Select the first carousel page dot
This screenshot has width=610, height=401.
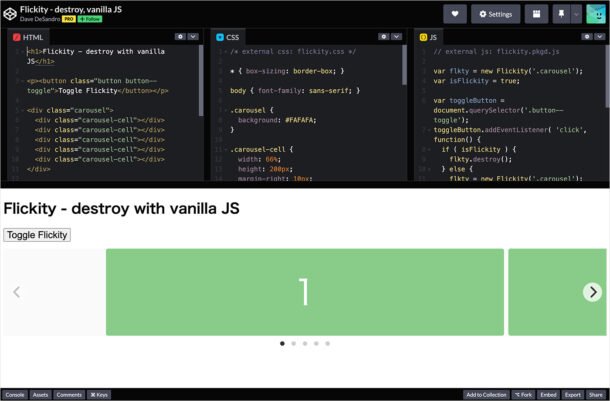282,343
